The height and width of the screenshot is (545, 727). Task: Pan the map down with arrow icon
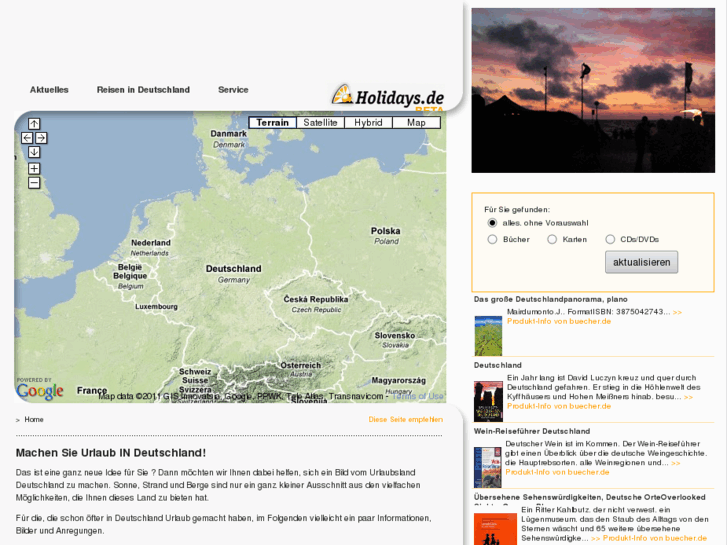click(34, 152)
